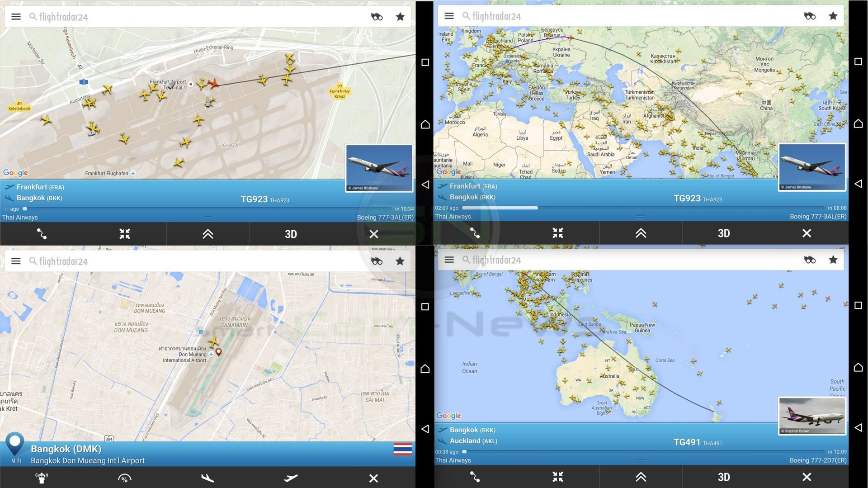
Task: Click bookmarks star in Don Mueang panel
Action: pyautogui.click(x=400, y=261)
